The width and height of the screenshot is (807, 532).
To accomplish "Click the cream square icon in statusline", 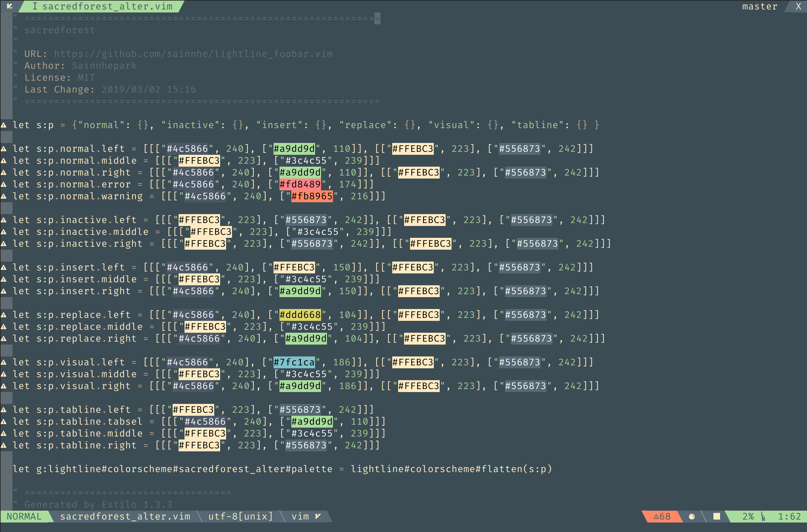I will (x=717, y=516).
